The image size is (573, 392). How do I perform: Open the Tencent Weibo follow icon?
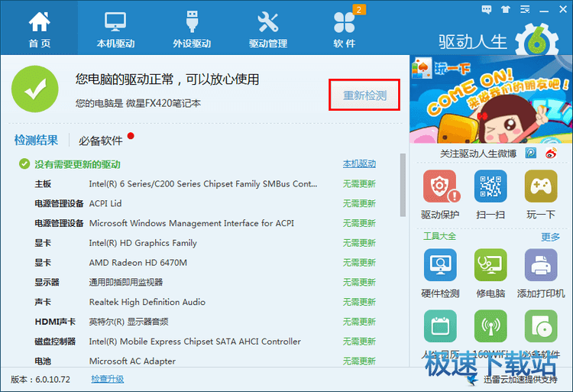[531, 153]
